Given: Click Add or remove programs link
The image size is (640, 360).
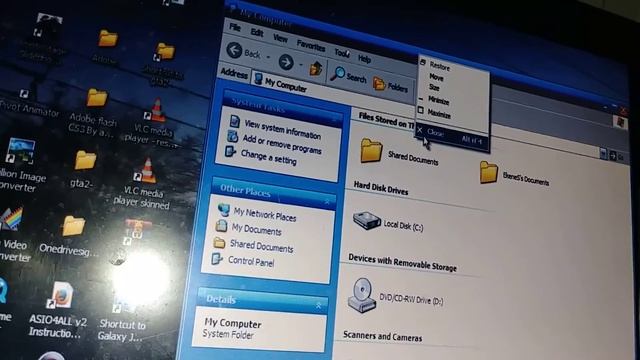Looking at the screenshot, I should (282, 144).
